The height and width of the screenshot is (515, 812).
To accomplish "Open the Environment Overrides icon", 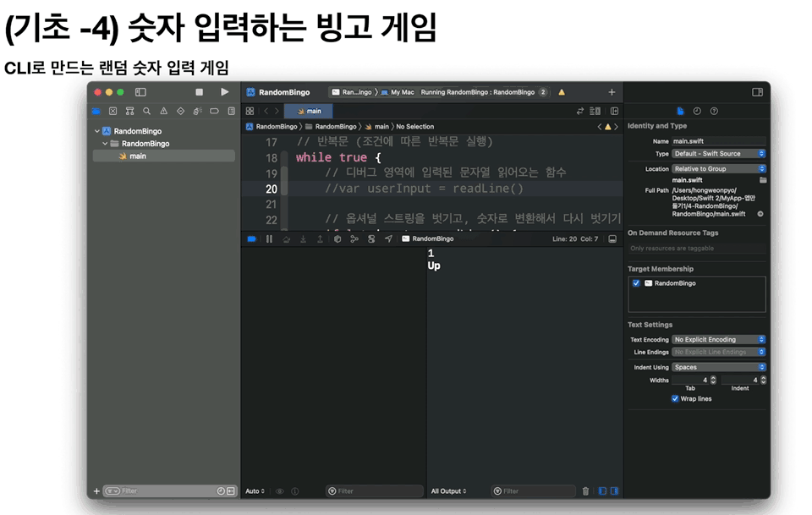I will pyautogui.click(x=371, y=238).
